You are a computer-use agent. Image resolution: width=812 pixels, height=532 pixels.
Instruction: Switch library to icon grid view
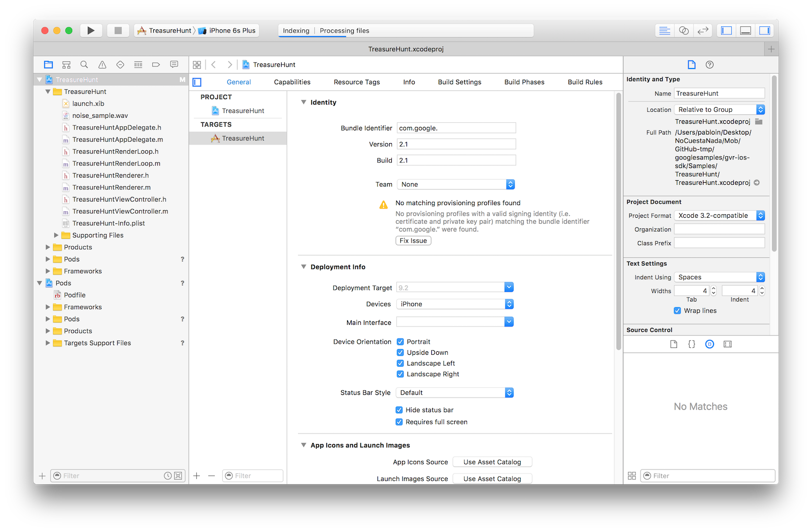[x=632, y=476]
